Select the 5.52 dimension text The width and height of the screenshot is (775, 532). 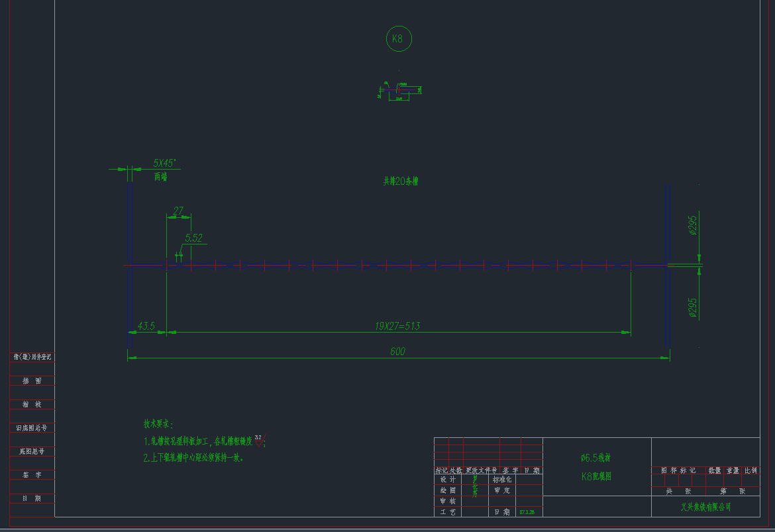[193, 238]
